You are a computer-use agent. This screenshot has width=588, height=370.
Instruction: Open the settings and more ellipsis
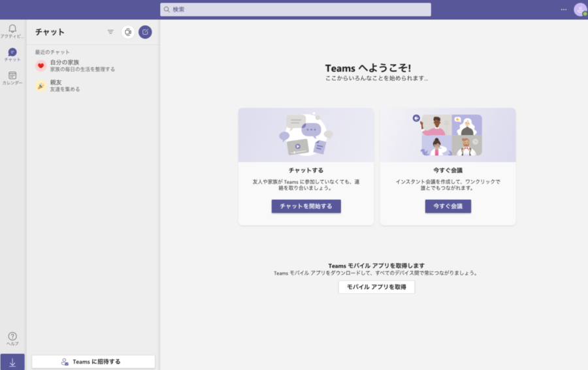[x=564, y=9]
